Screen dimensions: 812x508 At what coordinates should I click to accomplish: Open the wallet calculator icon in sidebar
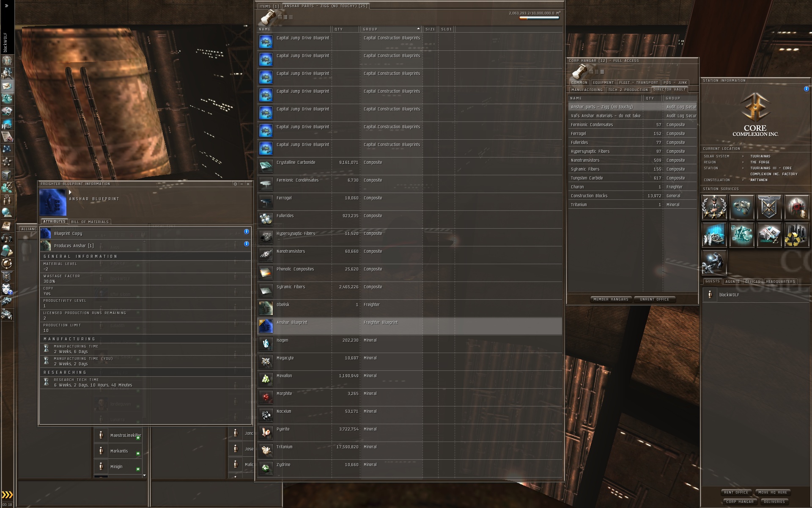(x=7, y=251)
